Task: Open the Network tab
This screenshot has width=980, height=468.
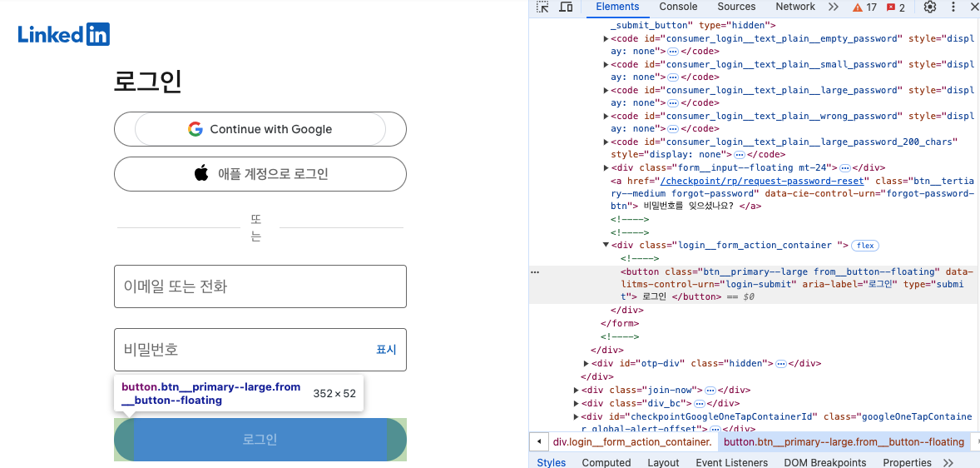Action: [x=795, y=7]
